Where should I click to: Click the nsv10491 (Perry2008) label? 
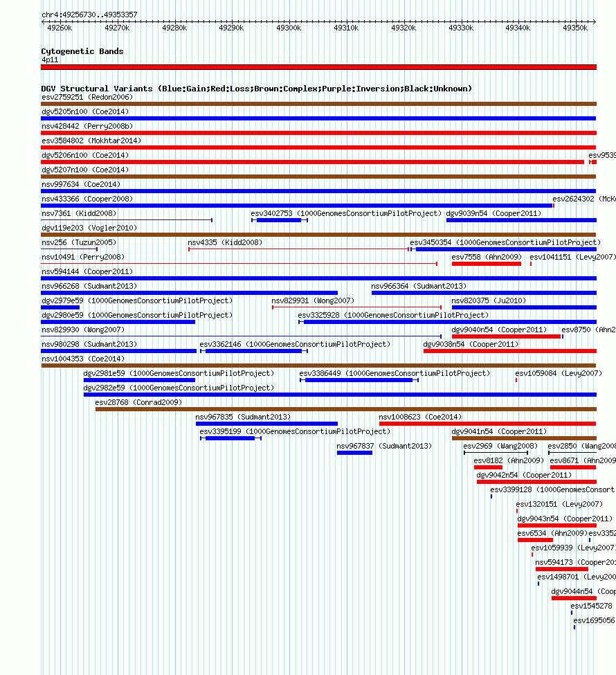(x=83, y=257)
